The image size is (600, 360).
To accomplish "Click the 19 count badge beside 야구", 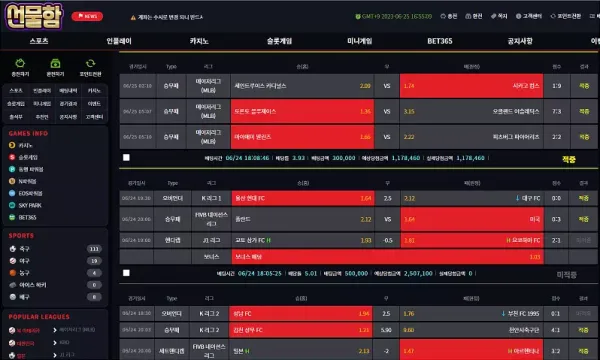I will click(94, 261).
